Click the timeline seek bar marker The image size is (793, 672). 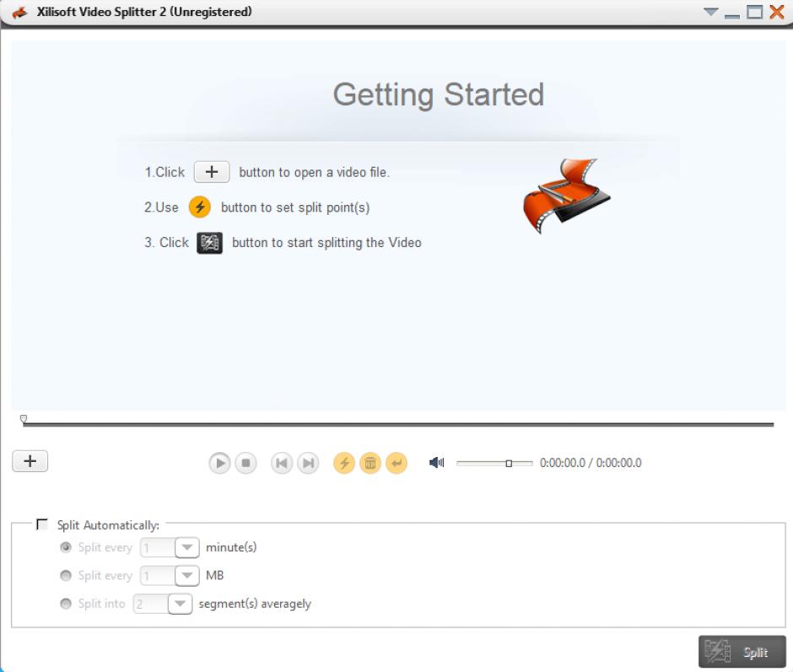(24, 419)
